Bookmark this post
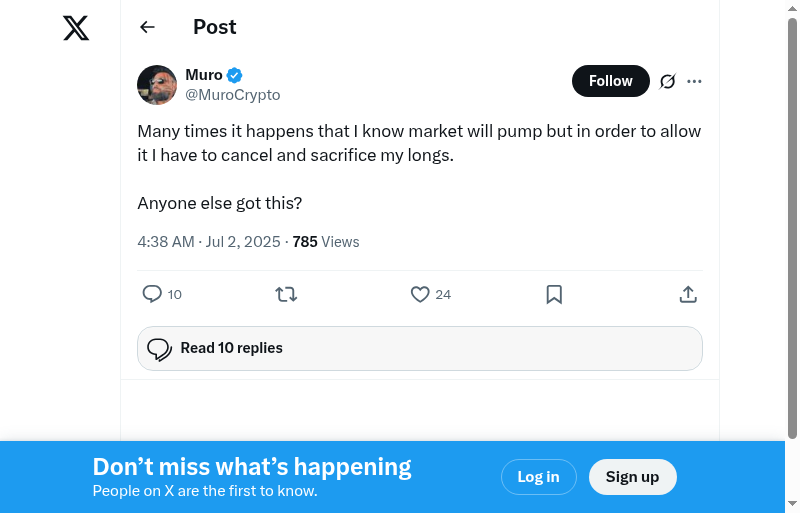The height and width of the screenshot is (513, 800). tap(554, 294)
